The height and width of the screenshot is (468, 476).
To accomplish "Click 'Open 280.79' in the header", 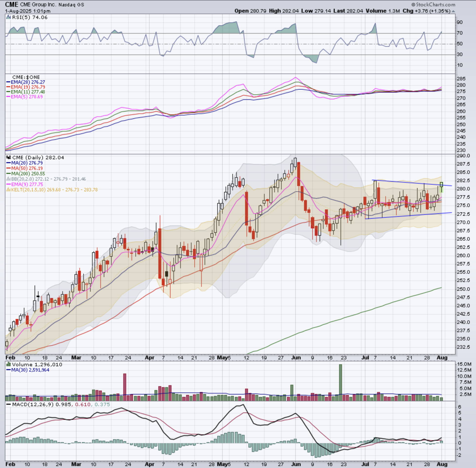I will [x=250, y=11].
